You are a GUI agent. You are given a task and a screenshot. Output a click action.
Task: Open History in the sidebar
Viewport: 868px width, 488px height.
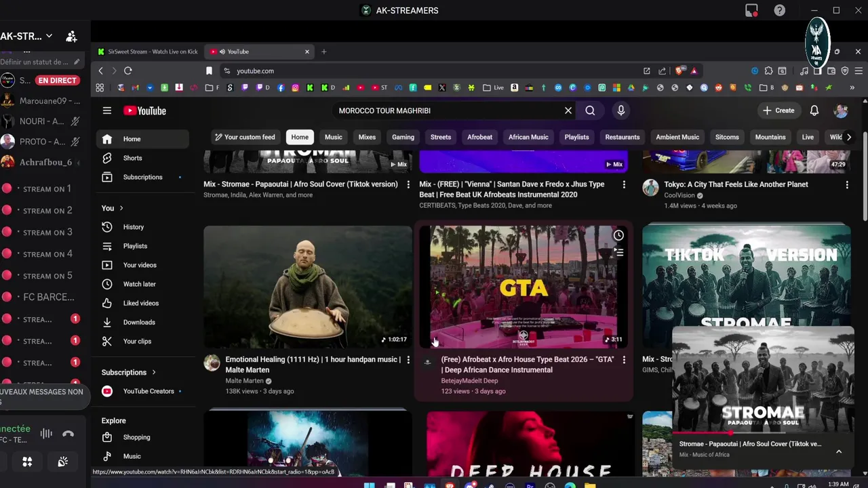coord(142,227)
